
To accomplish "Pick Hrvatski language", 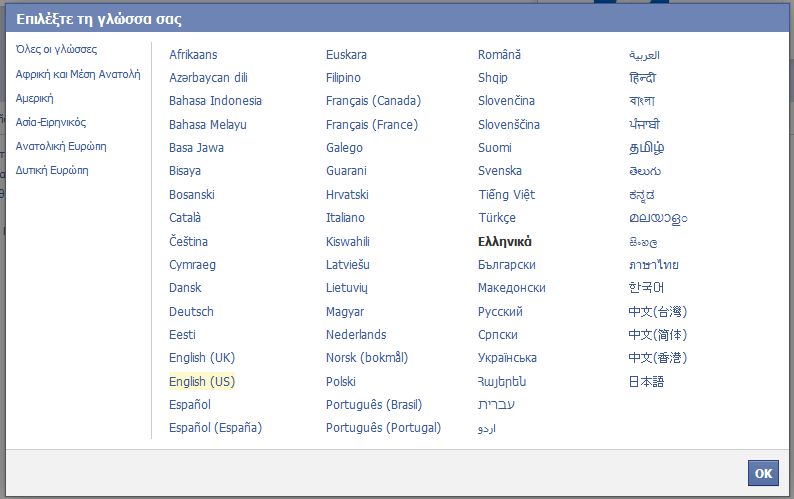I will [x=347, y=195].
